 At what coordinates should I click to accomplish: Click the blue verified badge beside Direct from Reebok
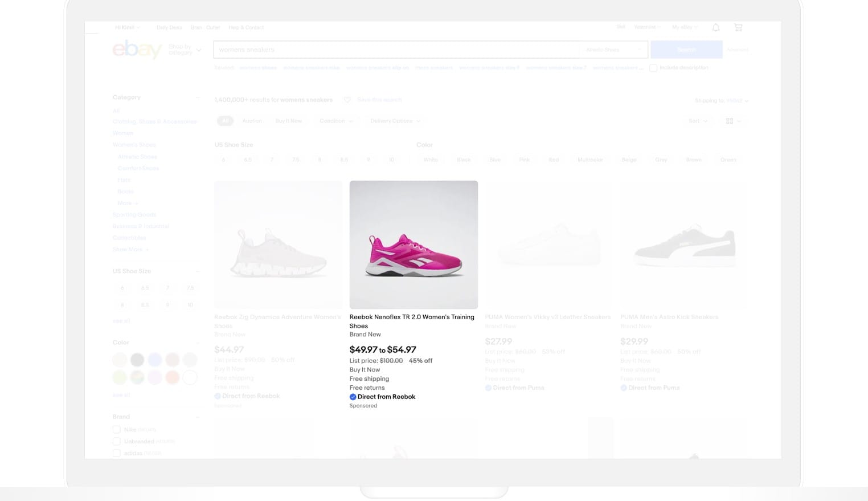tap(353, 397)
